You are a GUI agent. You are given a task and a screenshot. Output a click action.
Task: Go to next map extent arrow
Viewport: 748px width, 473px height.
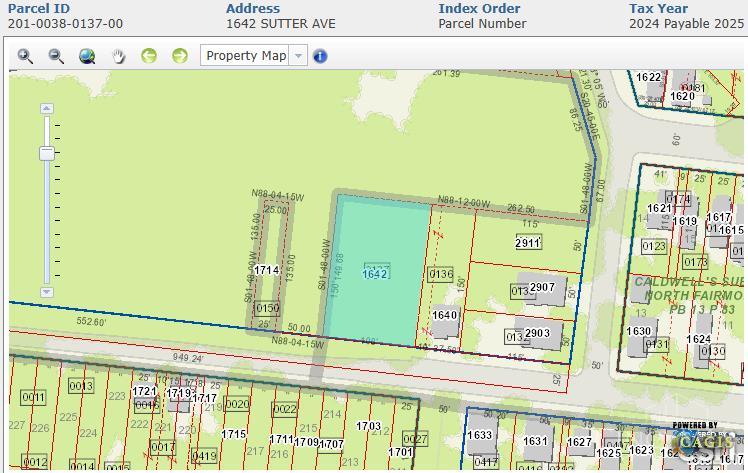(180, 56)
